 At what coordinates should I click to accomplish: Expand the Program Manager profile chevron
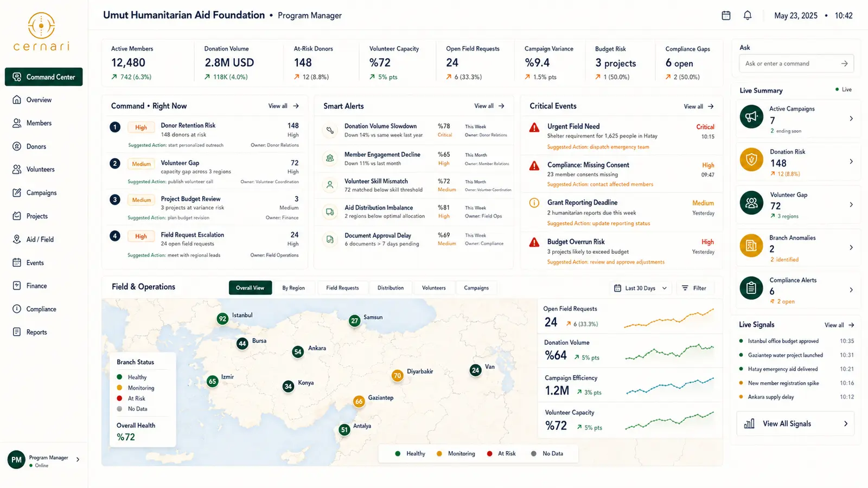(x=78, y=459)
